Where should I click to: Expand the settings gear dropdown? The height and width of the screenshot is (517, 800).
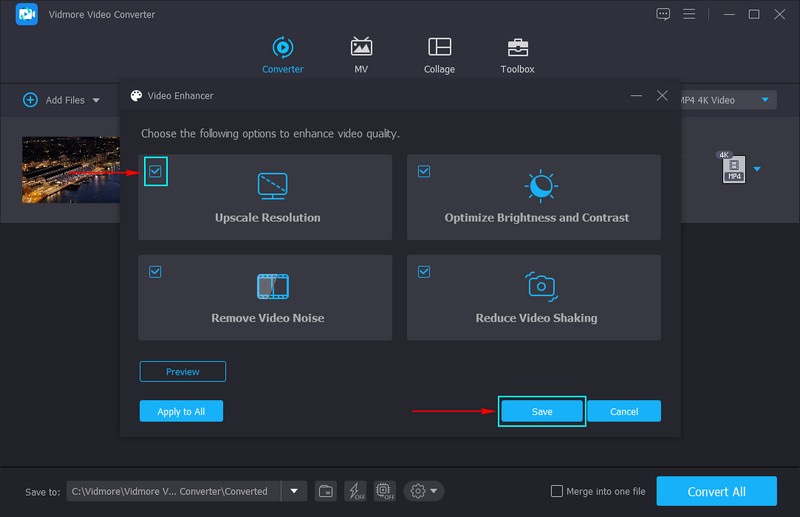pyautogui.click(x=424, y=491)
